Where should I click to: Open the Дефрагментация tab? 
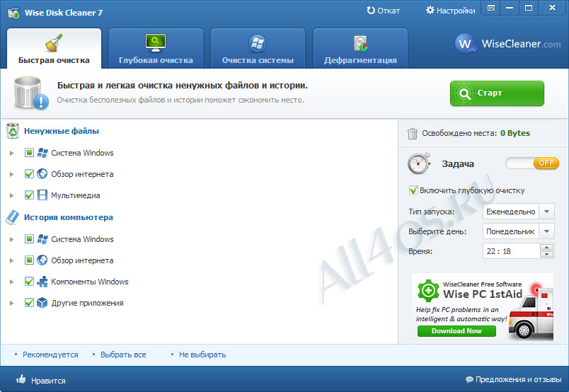360,49
